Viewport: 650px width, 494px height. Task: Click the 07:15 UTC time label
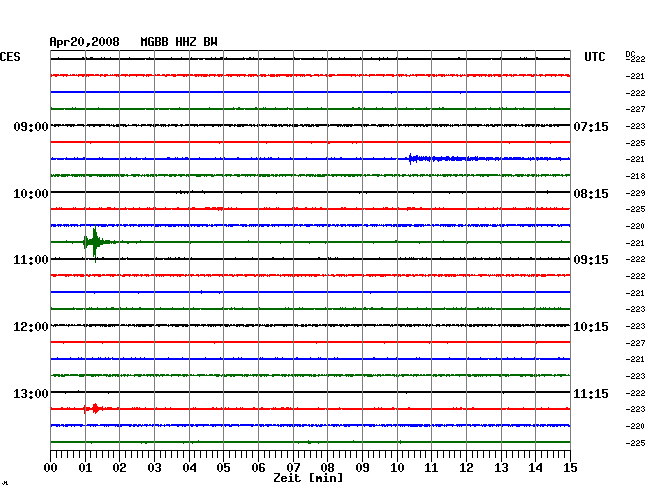point(591,126)
